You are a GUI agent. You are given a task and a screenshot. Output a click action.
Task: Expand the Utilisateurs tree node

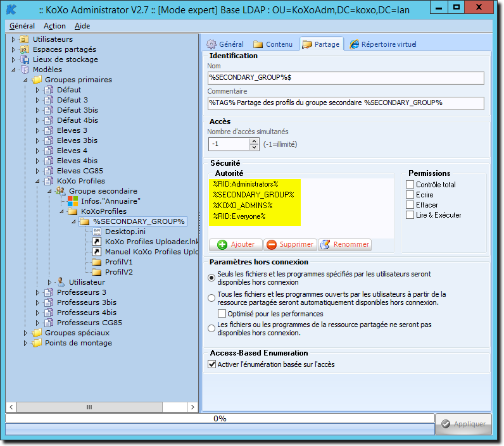coord(13,39)
